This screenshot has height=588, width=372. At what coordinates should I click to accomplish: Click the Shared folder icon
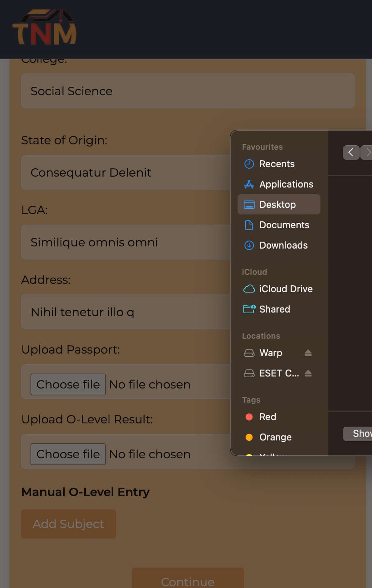249,309
